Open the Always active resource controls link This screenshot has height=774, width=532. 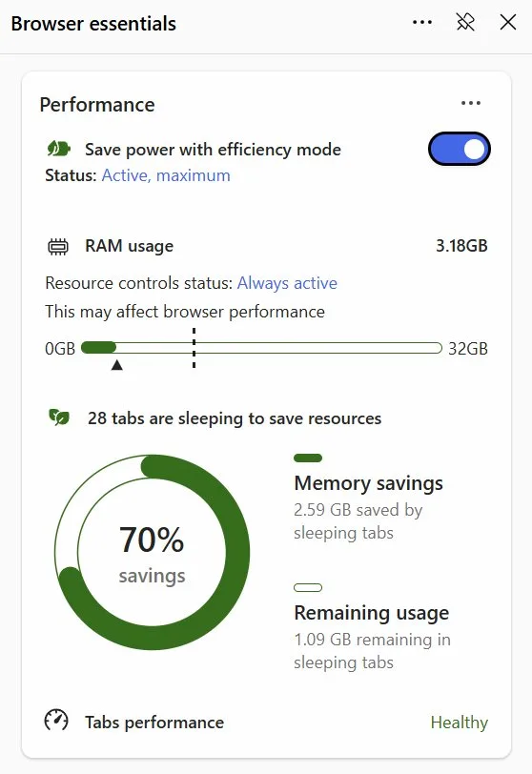(287, 283)
